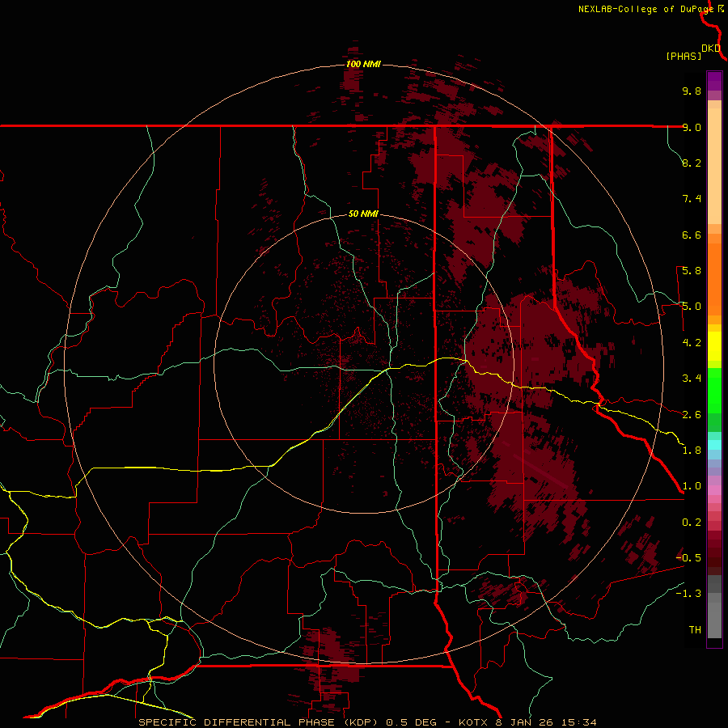Click the DKD label above the scale
This screenshot has width=728, height=728.
click(711, 49)
